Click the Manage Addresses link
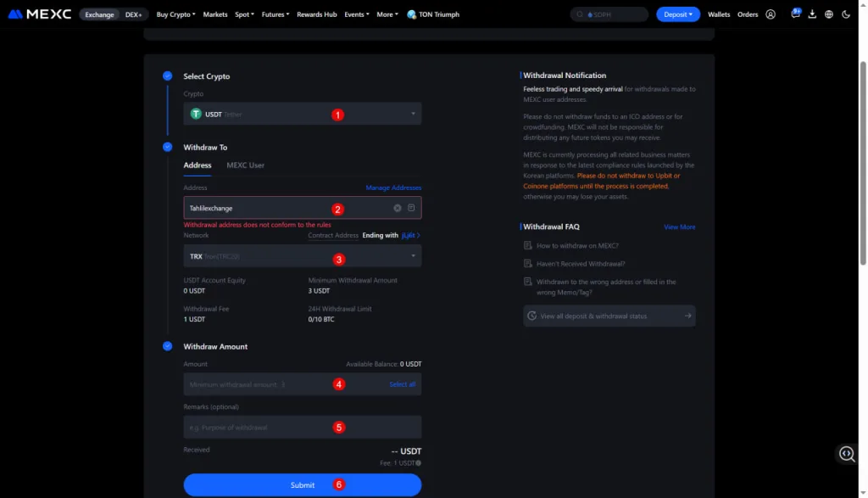 [x=393, y=187]
